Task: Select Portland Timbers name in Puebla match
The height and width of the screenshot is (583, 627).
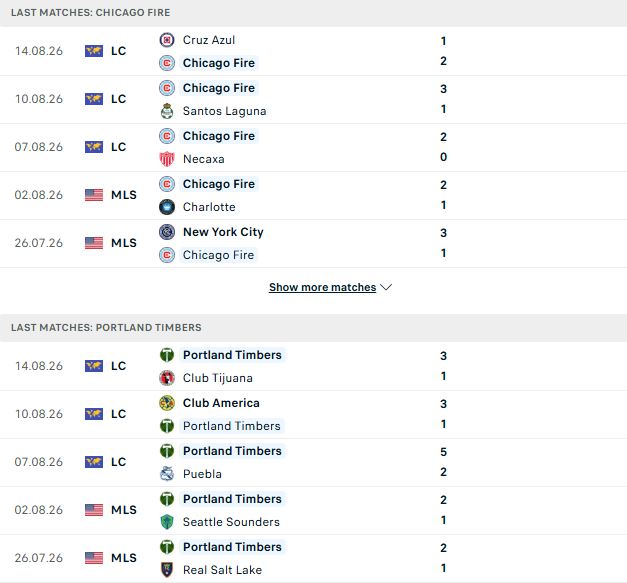Action: pyautogui.click(x=232, y=451)
